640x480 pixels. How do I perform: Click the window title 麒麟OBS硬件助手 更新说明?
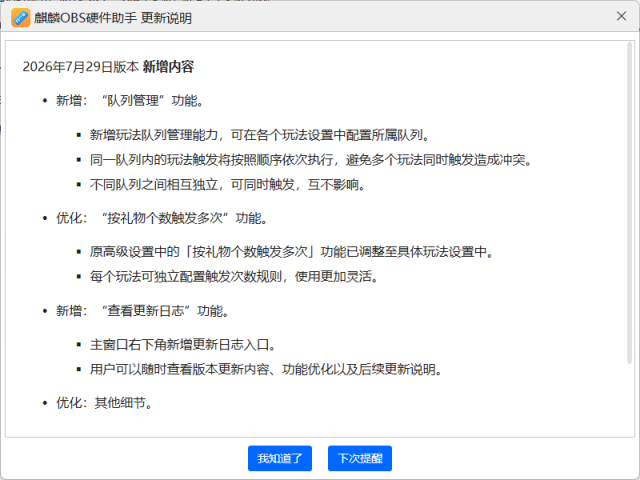coord(113,18)
